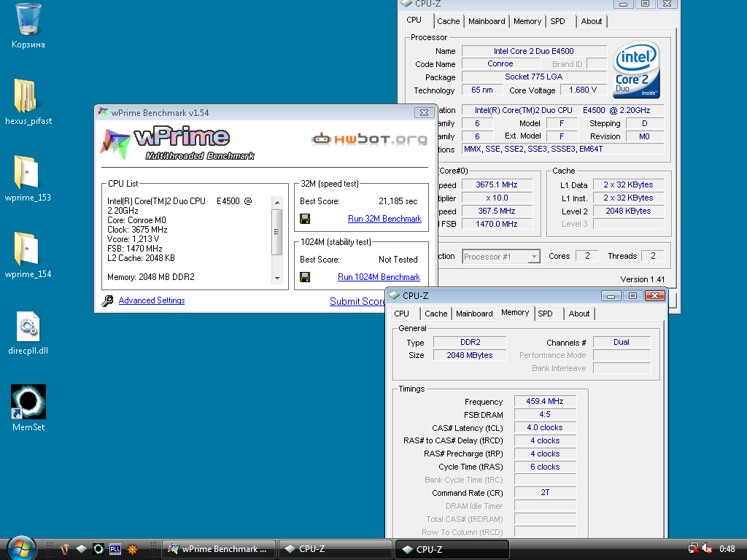Click the CPU List scroll up arrow
Screen dimensions: 747x560
(x=276, y=203)
